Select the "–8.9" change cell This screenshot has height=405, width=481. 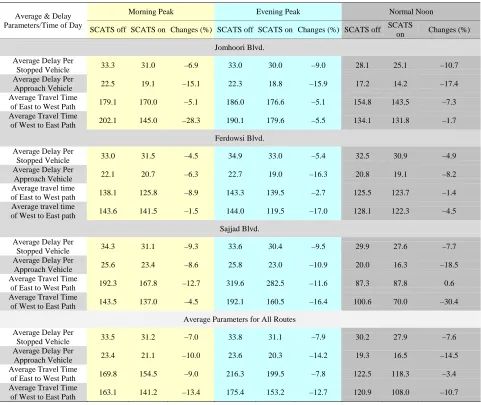[191, 193]
